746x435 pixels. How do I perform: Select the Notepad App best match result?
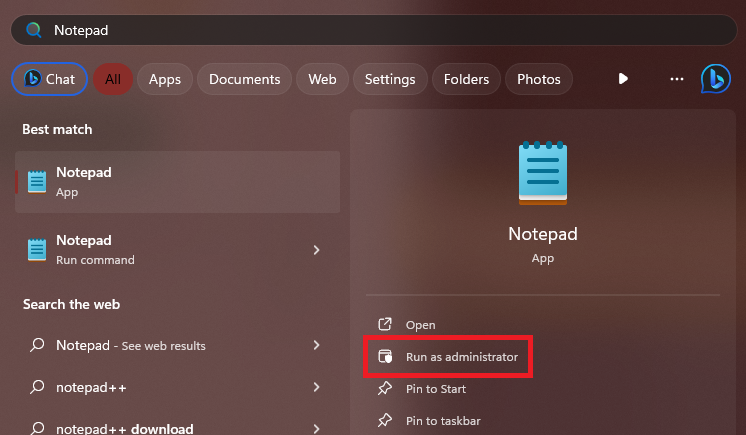178,182
